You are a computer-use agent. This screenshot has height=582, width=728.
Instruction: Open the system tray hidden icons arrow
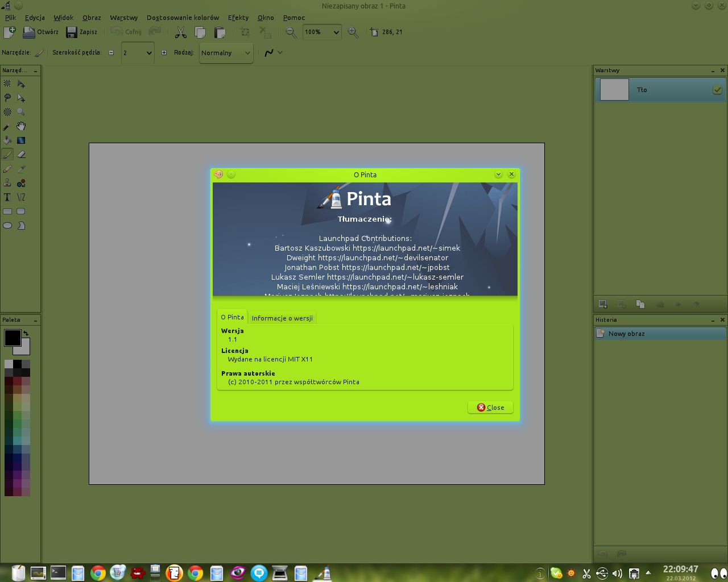(x=648, y=573)
